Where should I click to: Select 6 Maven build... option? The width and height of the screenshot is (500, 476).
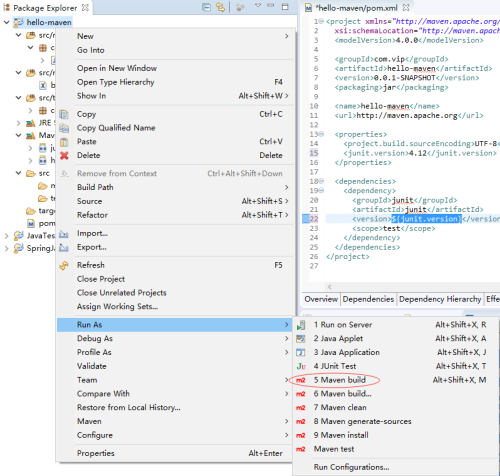pyautogui.click(x=396, y=394)
